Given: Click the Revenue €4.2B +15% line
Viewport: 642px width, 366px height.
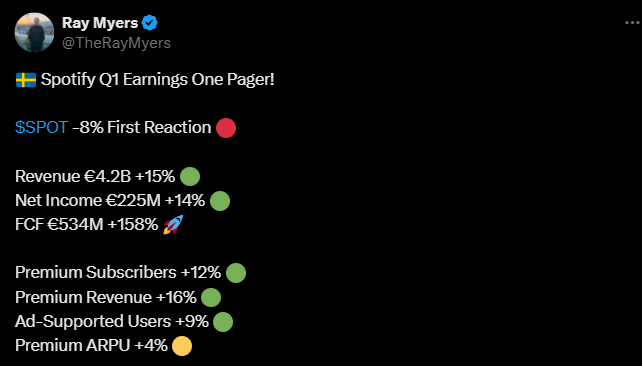Looking at the screenshot, I should pyautogui.click(x=95, y=176).
